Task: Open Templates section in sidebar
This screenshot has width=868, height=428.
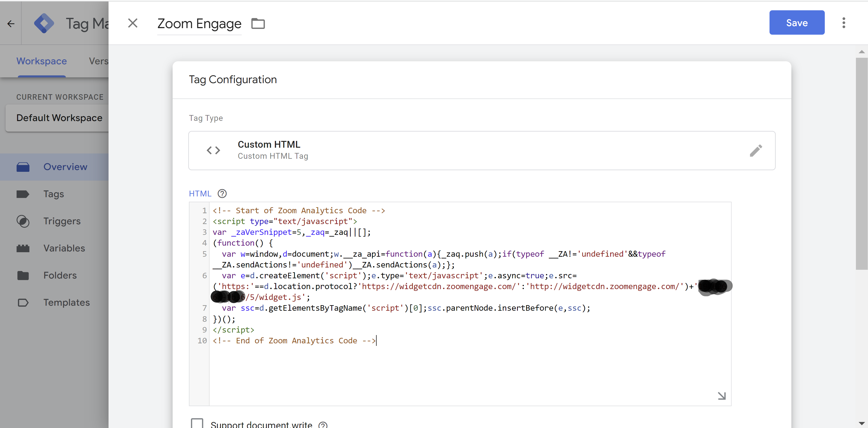Action: (x=54, y=303)
